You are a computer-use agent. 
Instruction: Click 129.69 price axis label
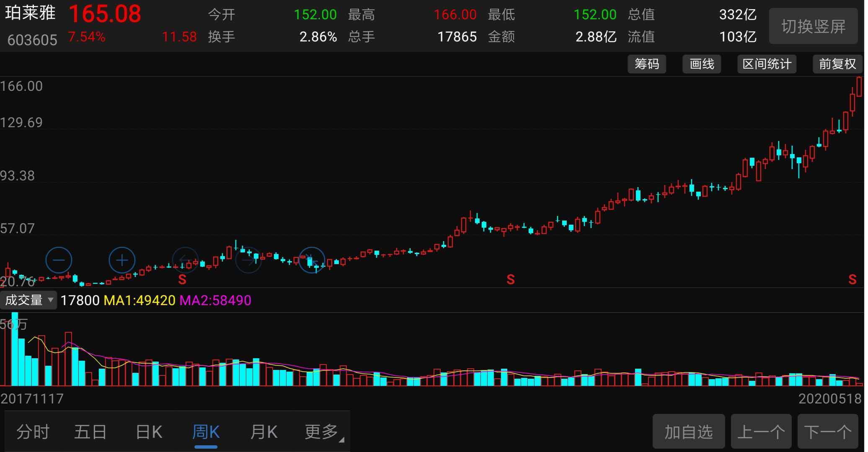[21, 123]
